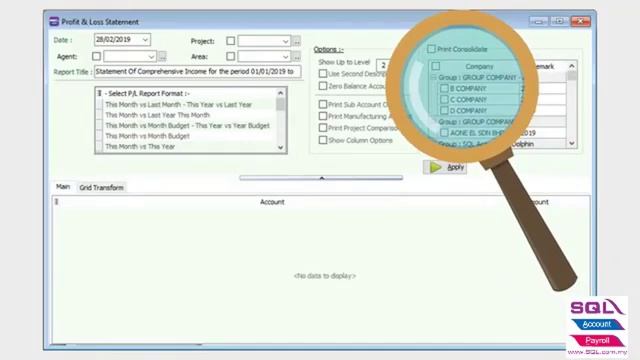Click the Company column header
This screenshot has height=360, width=640.
479,66
